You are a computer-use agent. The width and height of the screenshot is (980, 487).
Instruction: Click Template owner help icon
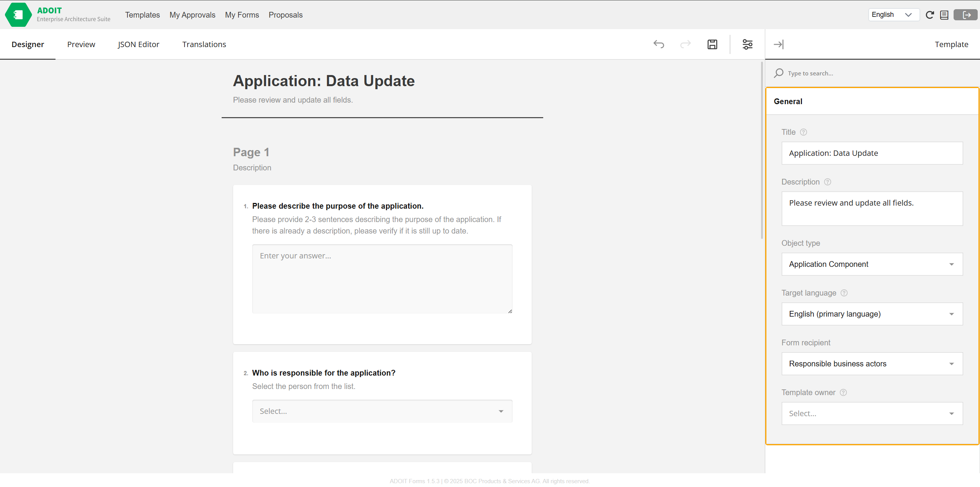(843, 392)
